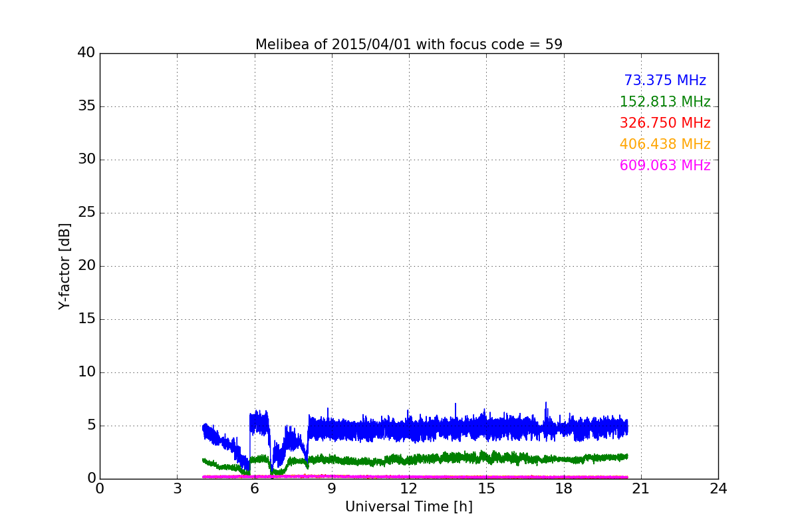Click the y-axis tick label 40
Image resolution: width=798 pixels, height=532 pixels.
point(86,53)
